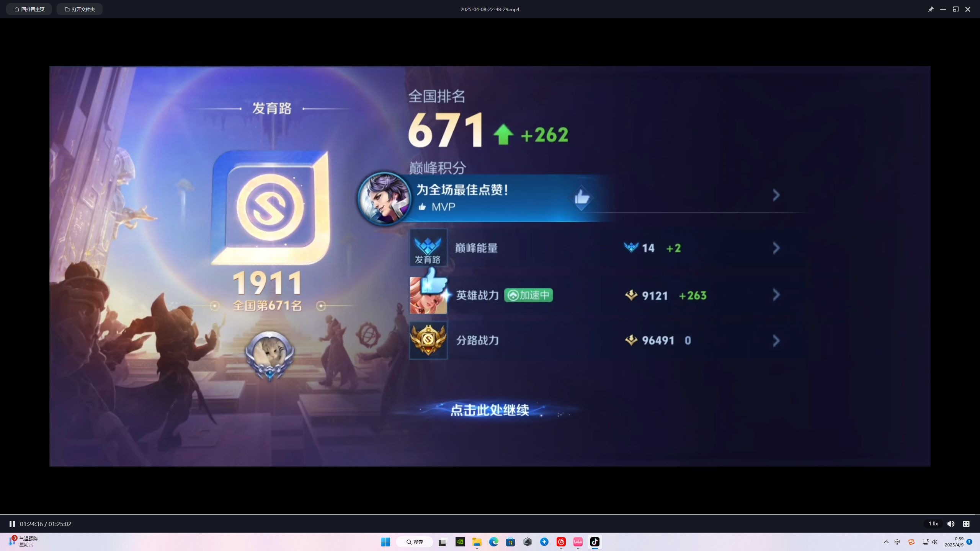Expand the 英雄战力 row chevron
This screenshot has width=980, height=551.
click(776, 295)
